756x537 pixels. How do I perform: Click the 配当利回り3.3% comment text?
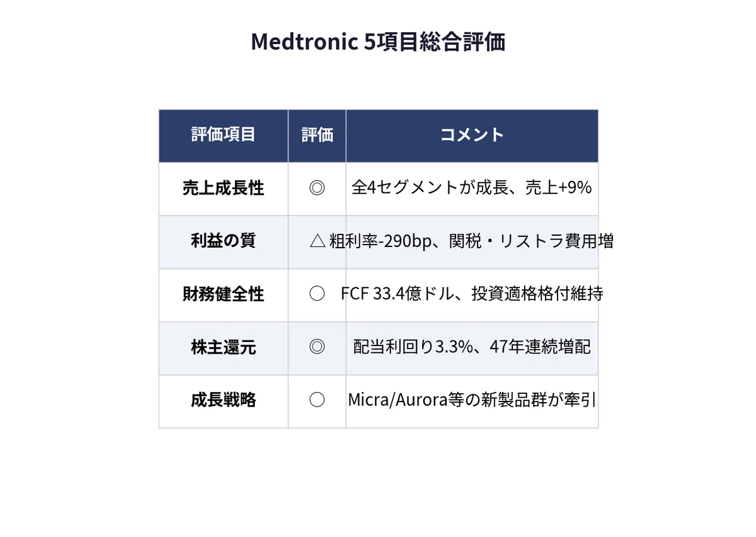[x=413, y=347]
